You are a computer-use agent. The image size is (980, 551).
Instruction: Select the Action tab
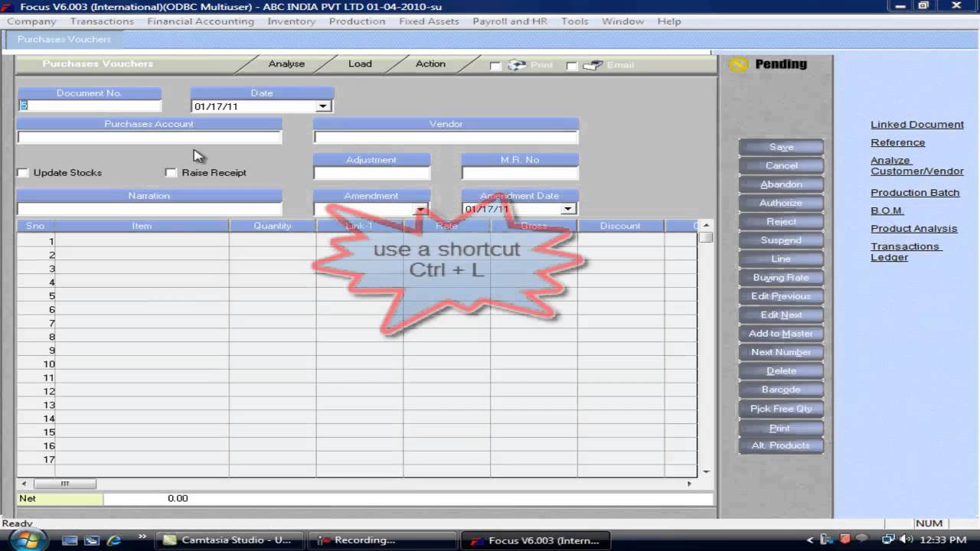point(430,64)
